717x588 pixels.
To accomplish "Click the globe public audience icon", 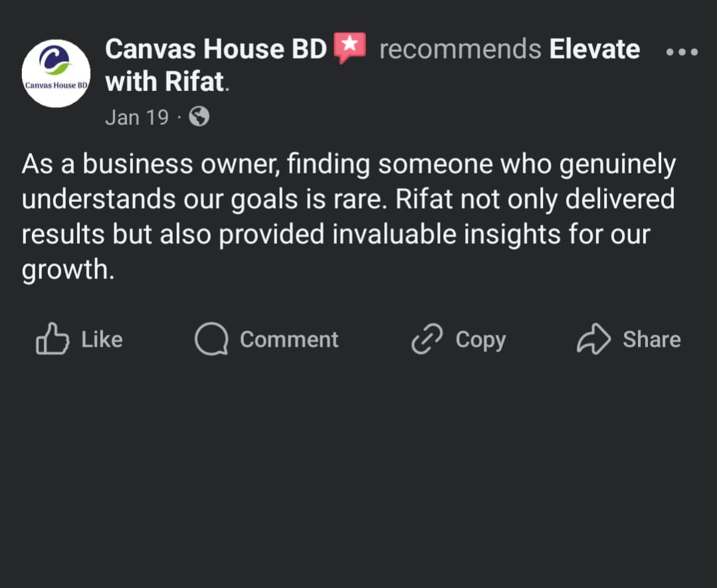I will (x=199, y=116).
